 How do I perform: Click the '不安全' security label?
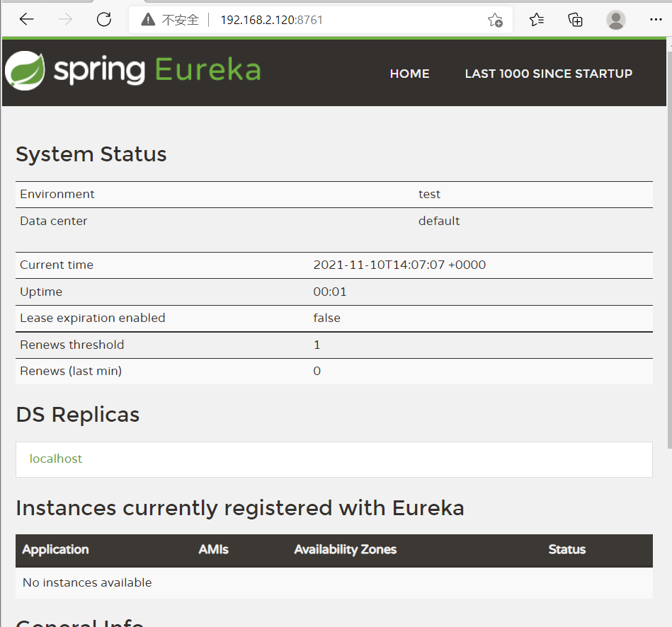tap(180, 20)
